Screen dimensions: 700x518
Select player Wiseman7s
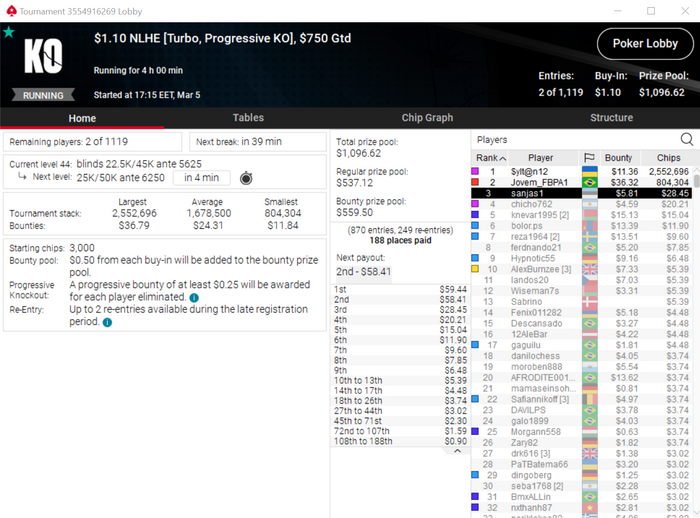point(582,291)
